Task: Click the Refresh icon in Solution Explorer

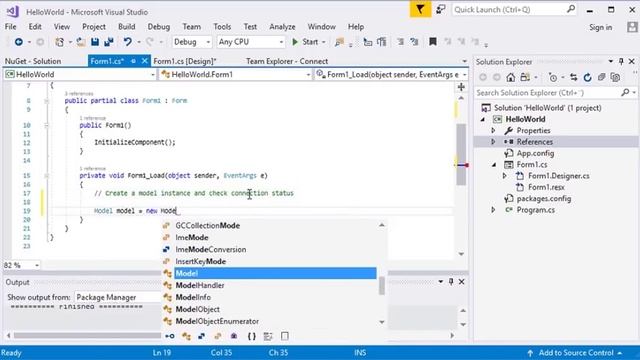Action: pos(587,77)
